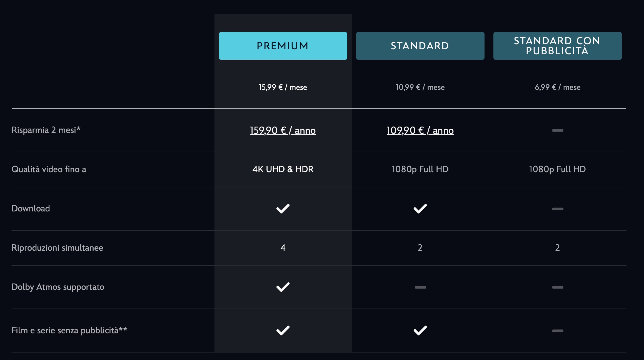Open Premium annual price 159,90 € link
This screenshot has width=644, height=360.
[283, 130]
